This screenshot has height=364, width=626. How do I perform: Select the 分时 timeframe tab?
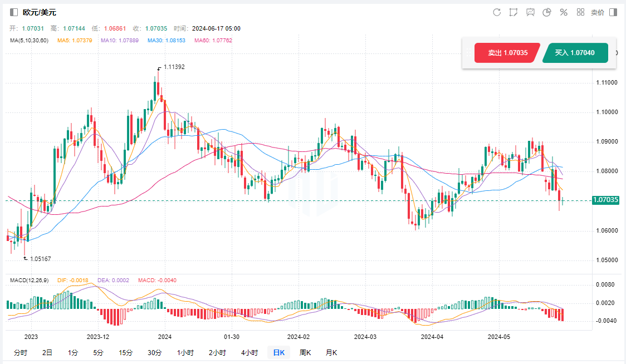[20, 352]
